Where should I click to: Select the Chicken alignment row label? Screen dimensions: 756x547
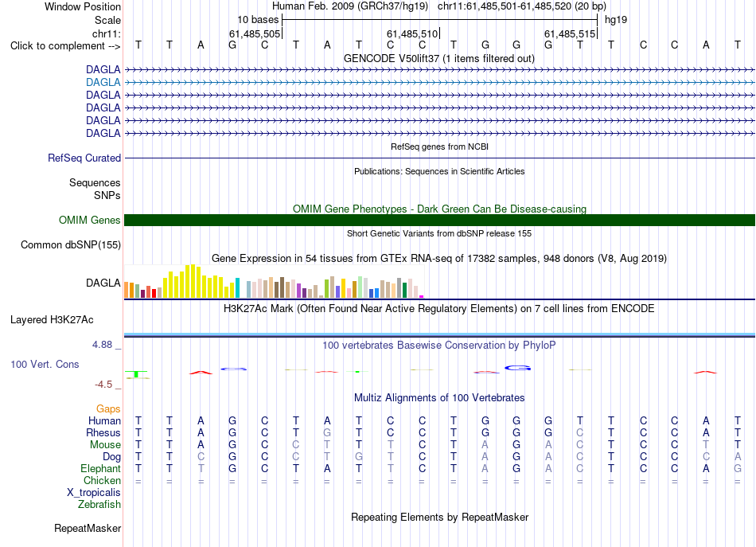coord(102,480)
